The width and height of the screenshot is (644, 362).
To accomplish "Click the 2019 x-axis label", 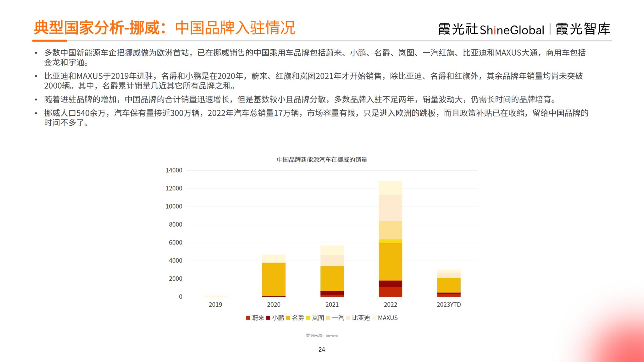I will (x=215, y=304).
